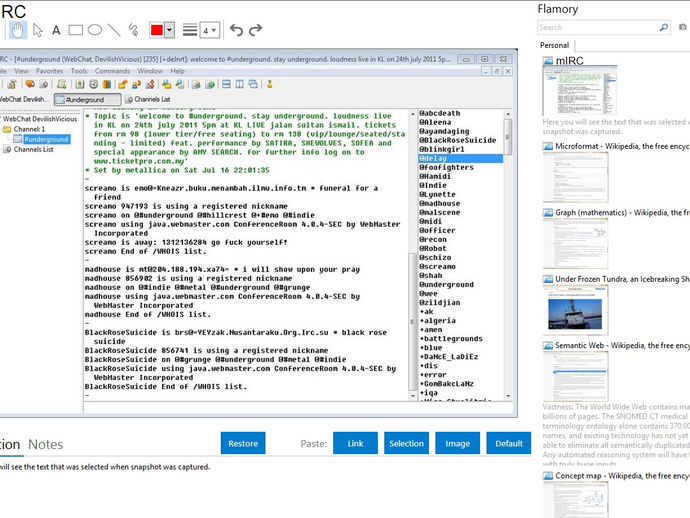Undo the last annotation
This screenshot has height=518, width=690.
click(236, 30)
